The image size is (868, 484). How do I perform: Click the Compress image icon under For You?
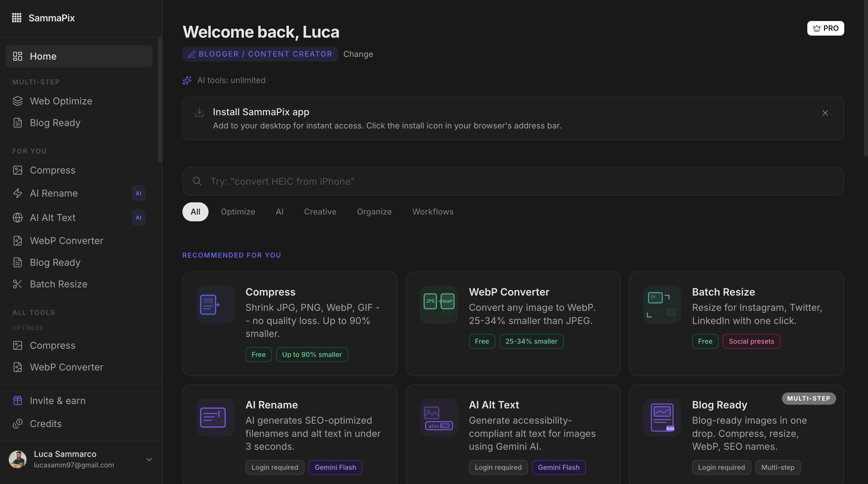[18, 170]
